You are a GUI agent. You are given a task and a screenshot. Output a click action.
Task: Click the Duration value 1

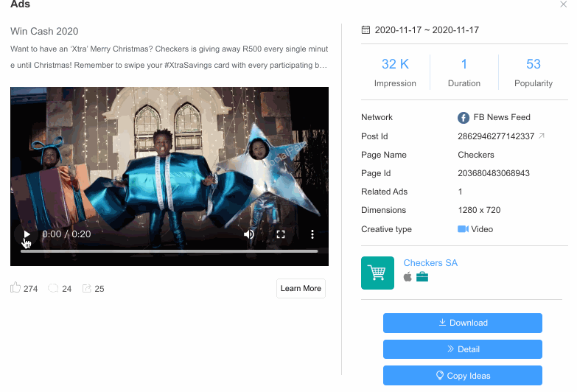pyautogui.click(x=464, y=64)
